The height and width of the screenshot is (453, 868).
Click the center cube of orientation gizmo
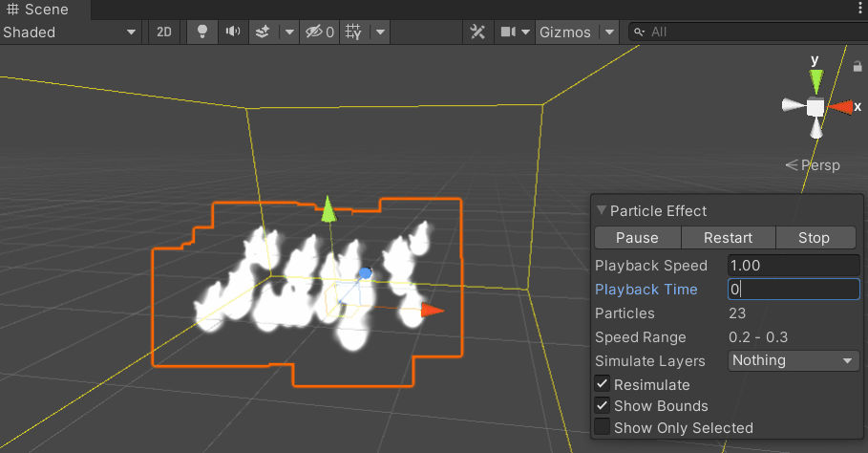815,107
